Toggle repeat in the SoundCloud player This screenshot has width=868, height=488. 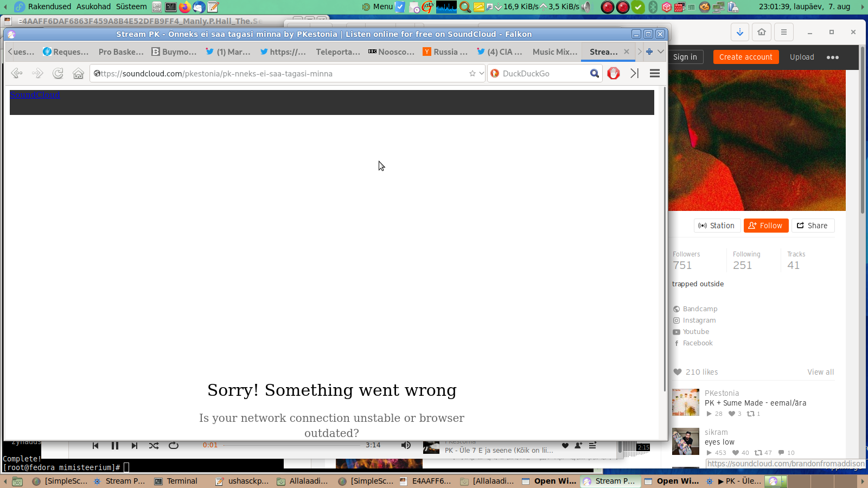(174, 445)
